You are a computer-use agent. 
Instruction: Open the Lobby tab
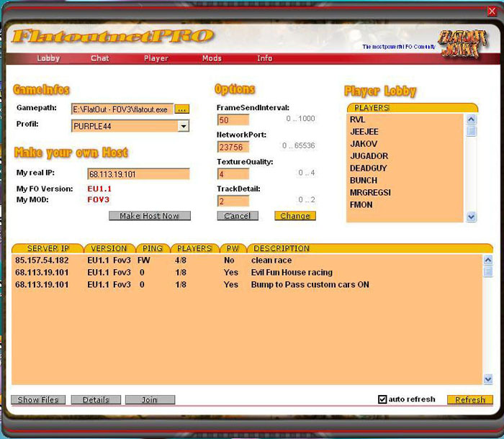[48, 58]
